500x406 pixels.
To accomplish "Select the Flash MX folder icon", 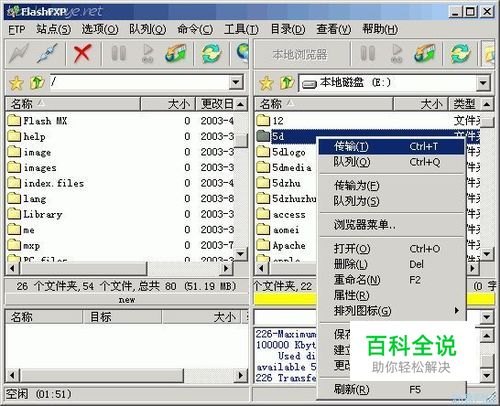I will pos(14,120).
